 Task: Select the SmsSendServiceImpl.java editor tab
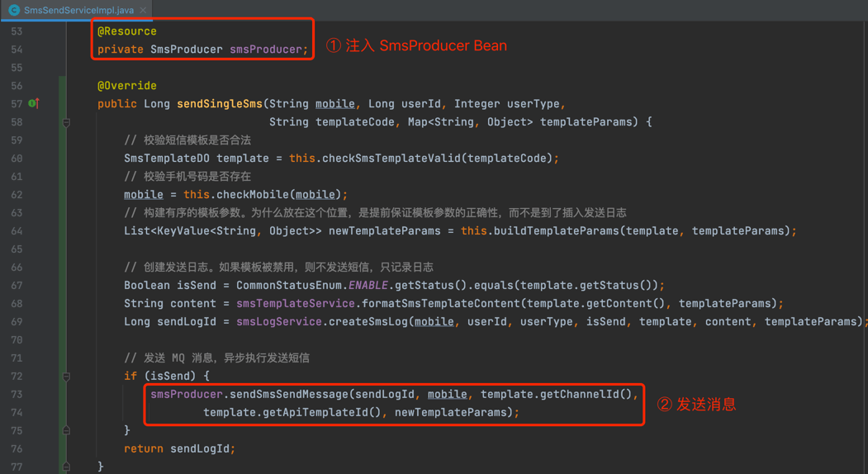point(78,10)
